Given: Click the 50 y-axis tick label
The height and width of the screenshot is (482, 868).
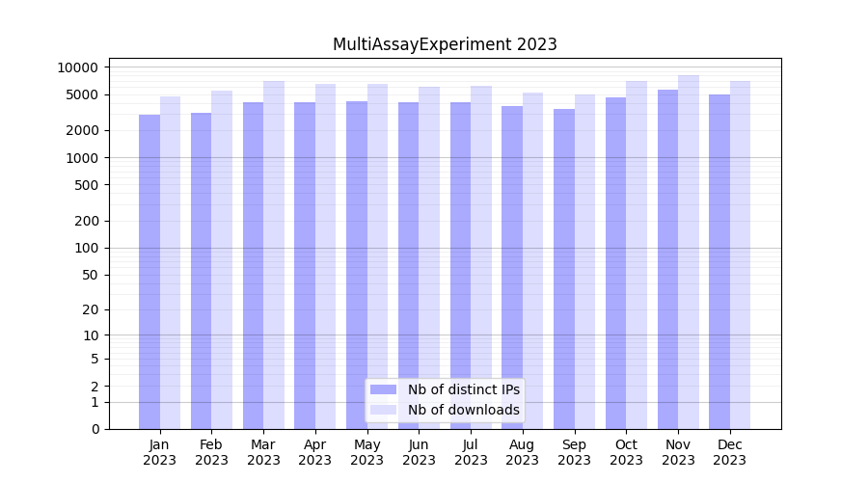Looking at the screenshot, I should click(x=88, y=275).
